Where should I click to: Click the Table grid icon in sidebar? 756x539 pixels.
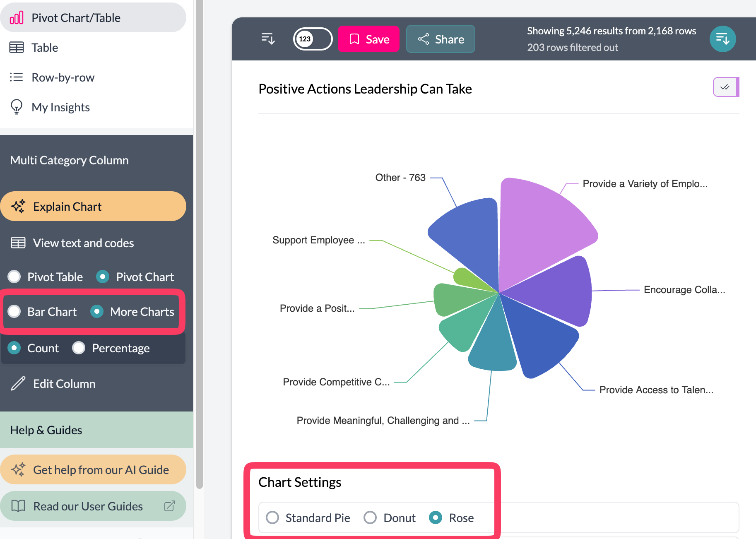(17, 48)
